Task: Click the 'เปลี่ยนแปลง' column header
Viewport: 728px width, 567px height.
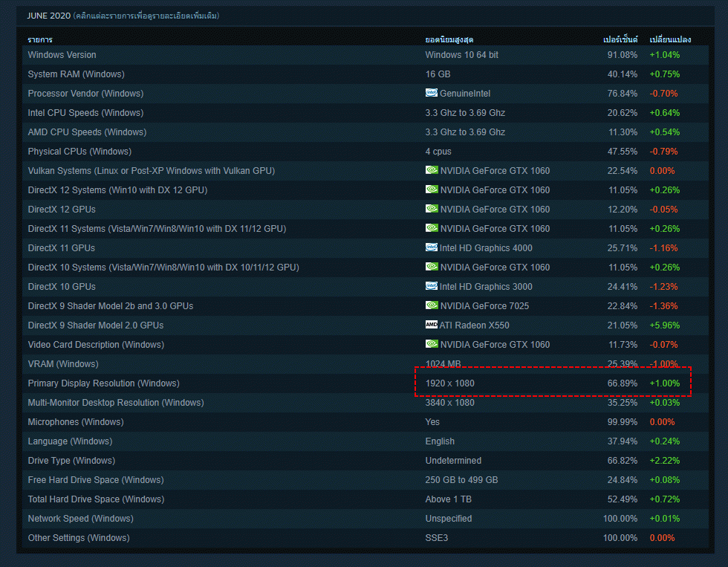Action: [x=670, y=39]
